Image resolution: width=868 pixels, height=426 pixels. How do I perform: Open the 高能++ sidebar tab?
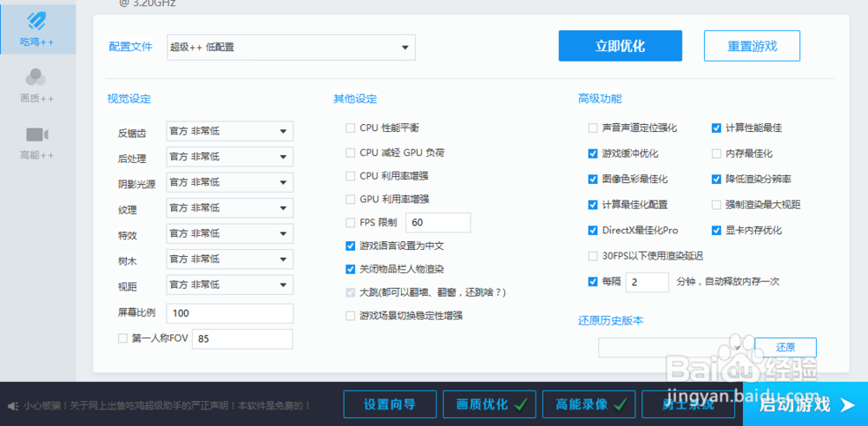coord(37,143)
